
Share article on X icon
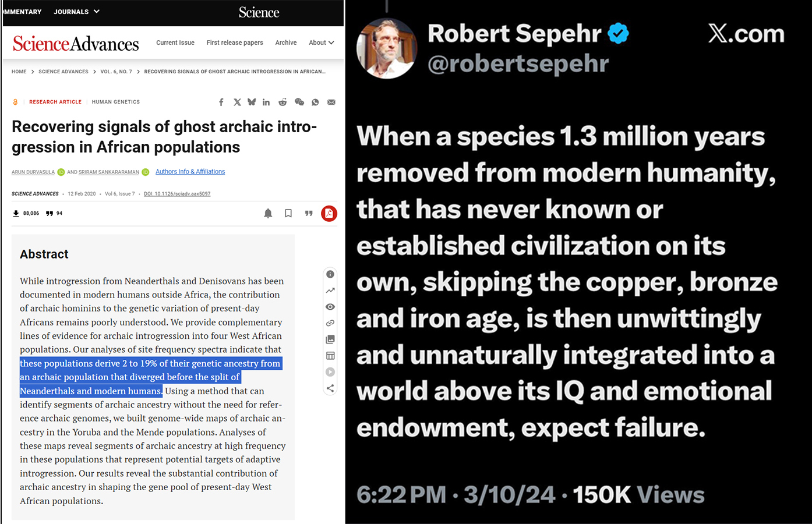[x=237, y=102]
